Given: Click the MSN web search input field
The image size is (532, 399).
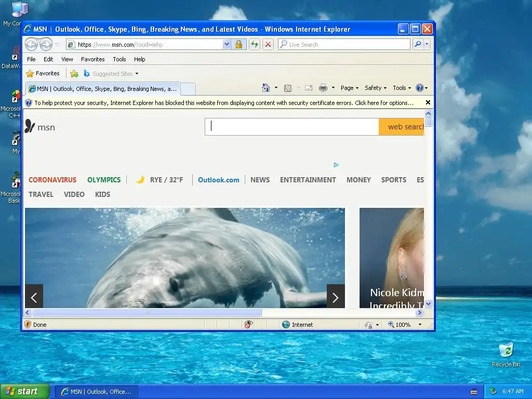Looking at the screenshot, I should [292, 127].
